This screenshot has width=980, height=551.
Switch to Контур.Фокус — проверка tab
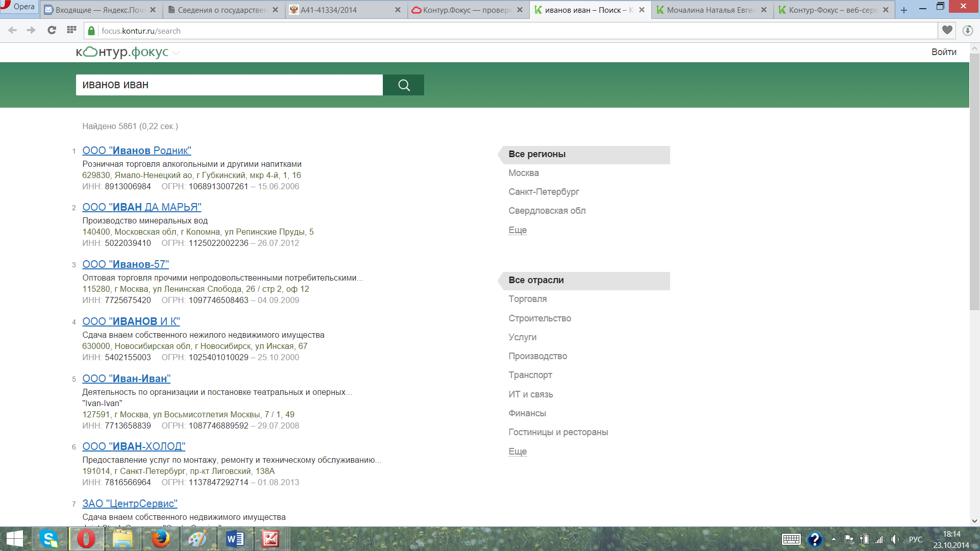[x=468, y=10]
